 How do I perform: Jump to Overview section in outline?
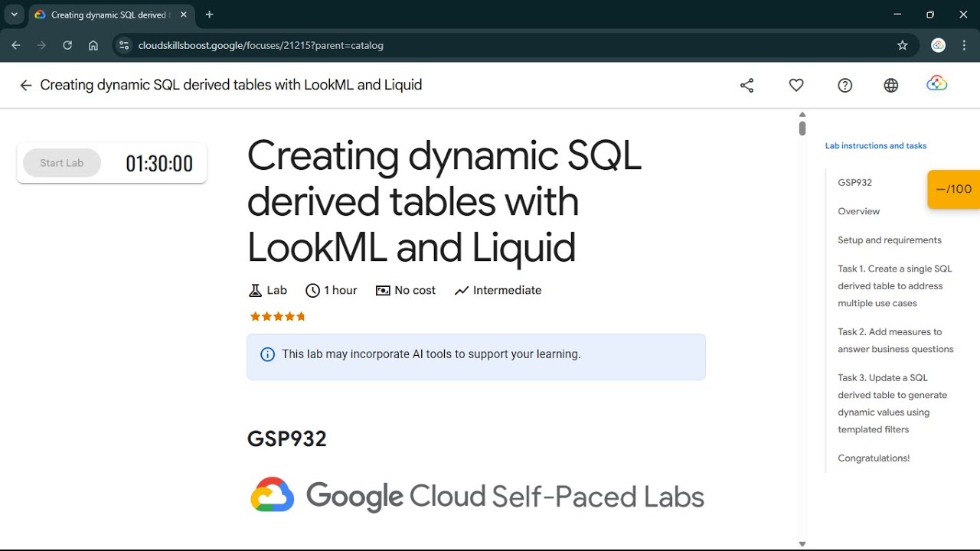pyautogui.click(x=858, y=211)
